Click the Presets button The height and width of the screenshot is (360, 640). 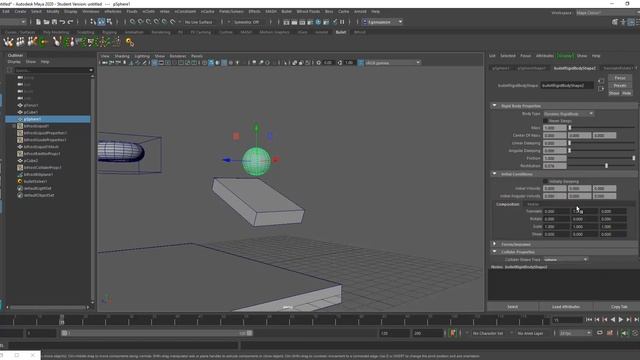click(620, 86)
